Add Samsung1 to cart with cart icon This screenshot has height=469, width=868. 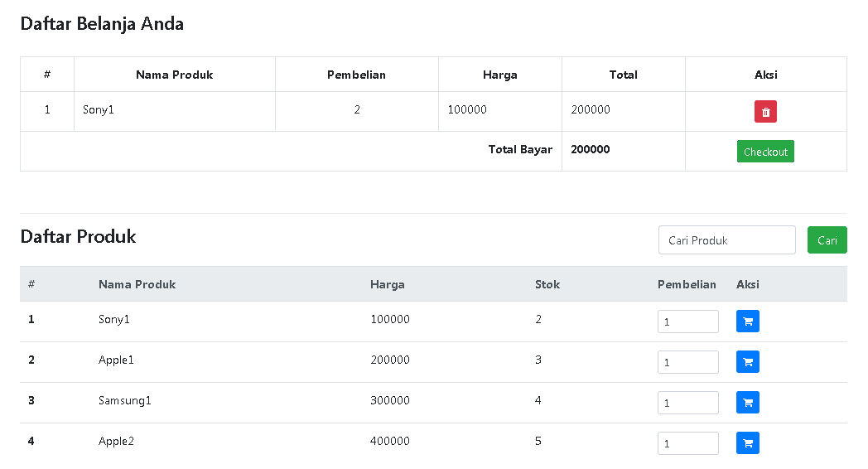tap(747, 403)
